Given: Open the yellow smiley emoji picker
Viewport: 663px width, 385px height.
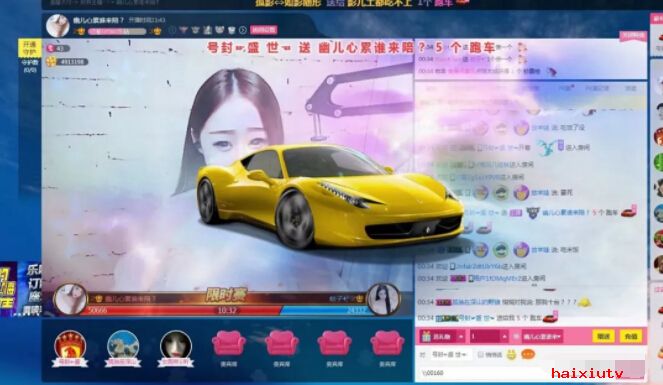Looking at the screenshot, I should (511, 355).
